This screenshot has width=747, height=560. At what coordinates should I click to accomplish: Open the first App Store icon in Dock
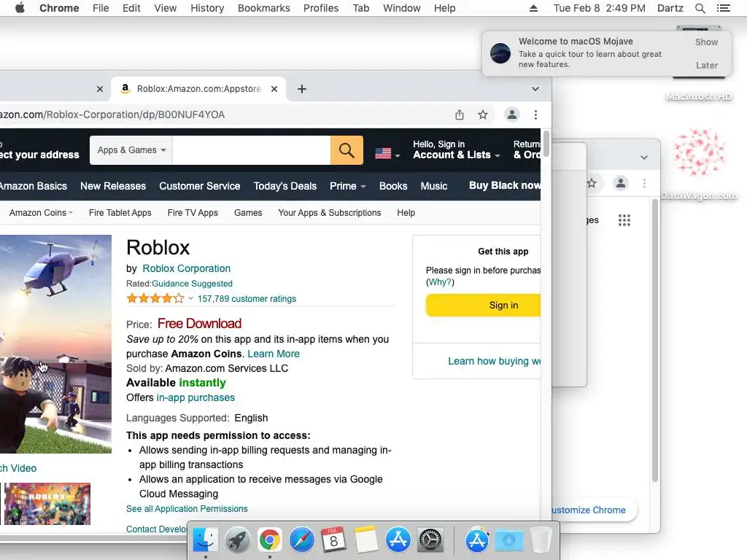pos(398,540)
